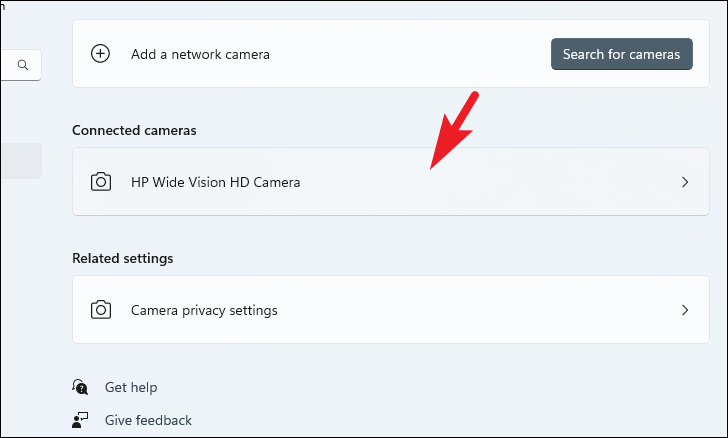Image resolution: width=728 pixels, height=438 pixels.
Task: Click the Give feedback person icon
Action: (x=80, y=420)
